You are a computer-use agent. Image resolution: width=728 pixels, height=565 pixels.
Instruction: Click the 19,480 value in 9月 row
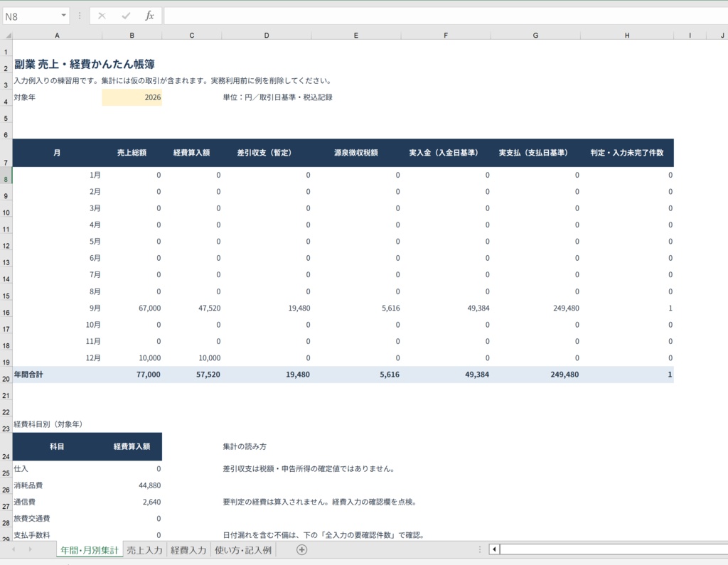point(267,308)
